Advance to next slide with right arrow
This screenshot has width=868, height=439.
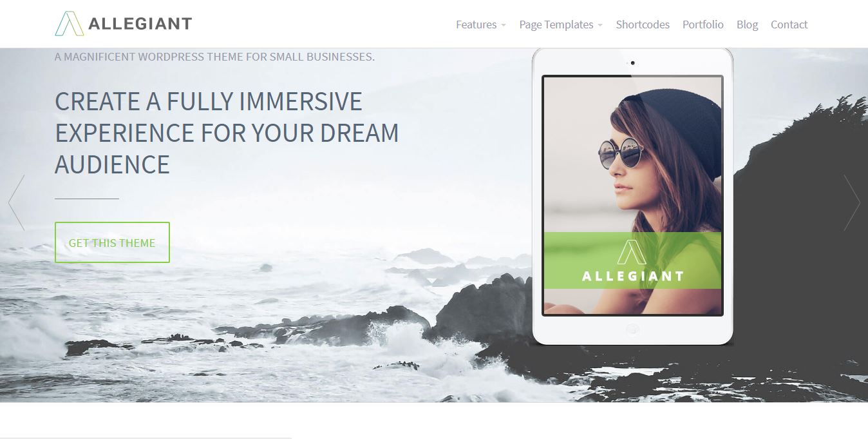click(851, 202)
